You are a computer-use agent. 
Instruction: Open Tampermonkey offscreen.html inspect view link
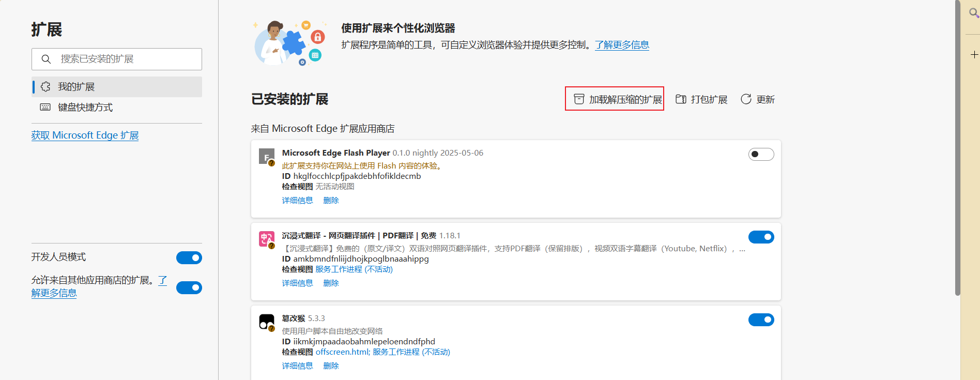342,352
